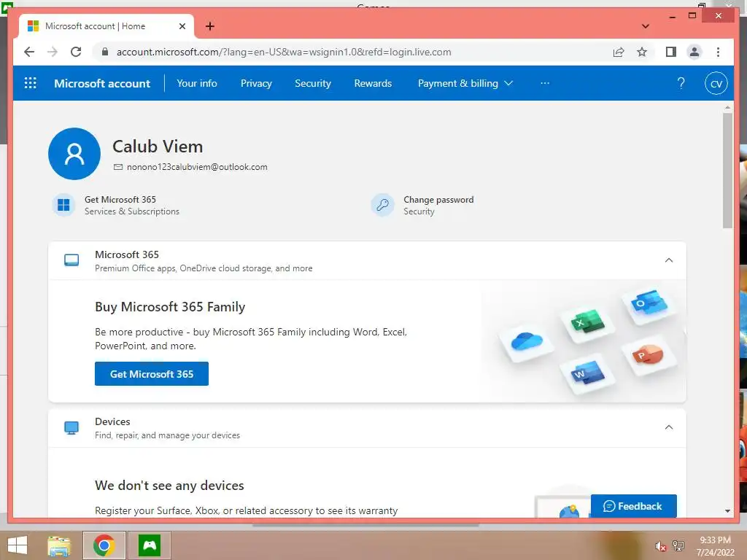Viewport: 747px width, 560px height.
Task: Open the Change password link
Action: [438, 205]
